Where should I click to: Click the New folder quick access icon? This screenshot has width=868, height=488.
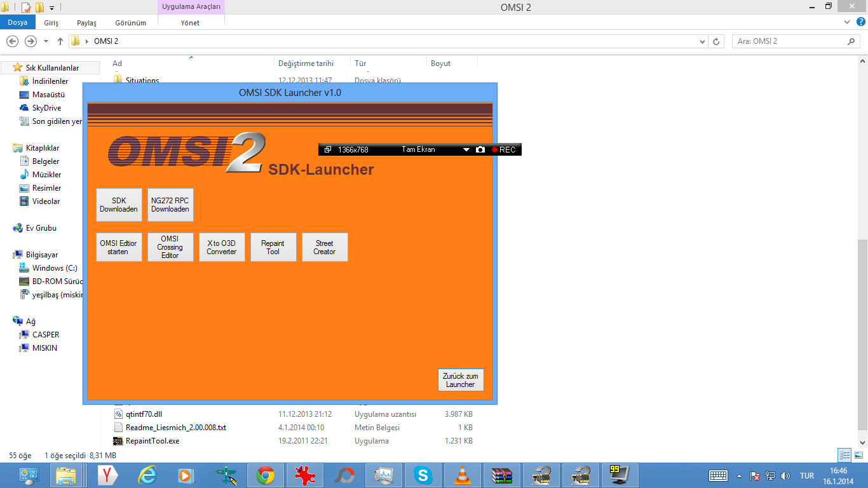(39, 7)
